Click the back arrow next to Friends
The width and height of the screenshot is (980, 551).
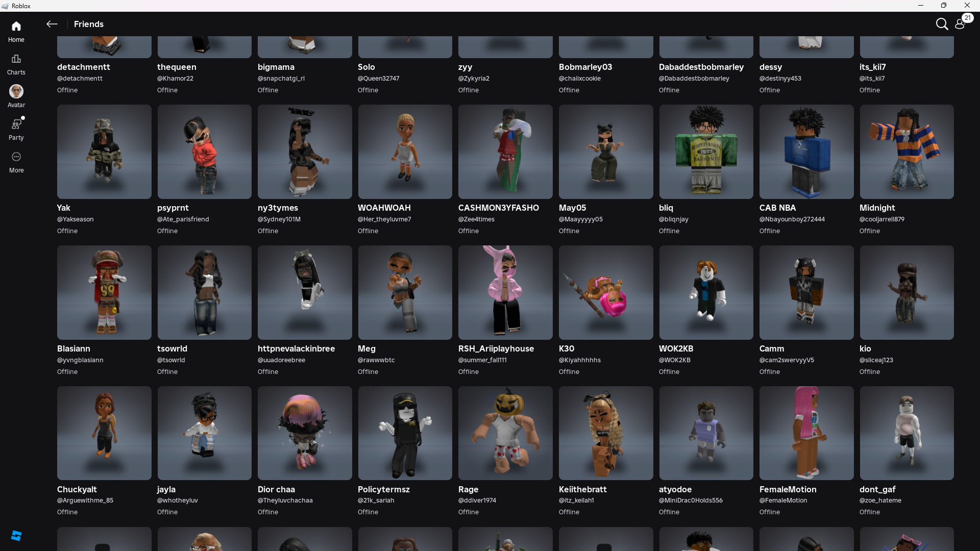[52, 24]
